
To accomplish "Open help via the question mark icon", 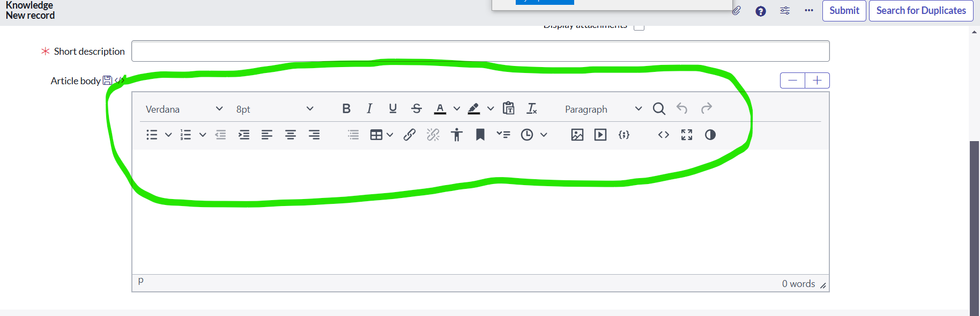I will tap(761, 11).
